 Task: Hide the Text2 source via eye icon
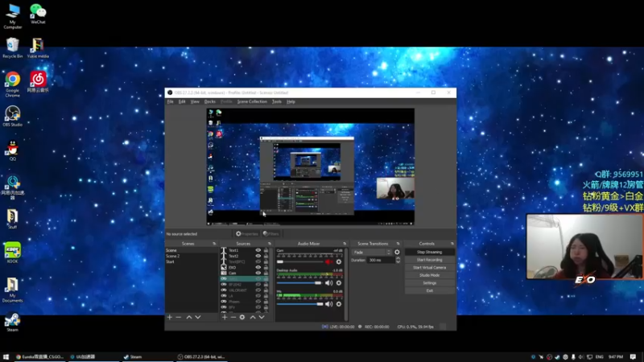(x=258, y=256)
